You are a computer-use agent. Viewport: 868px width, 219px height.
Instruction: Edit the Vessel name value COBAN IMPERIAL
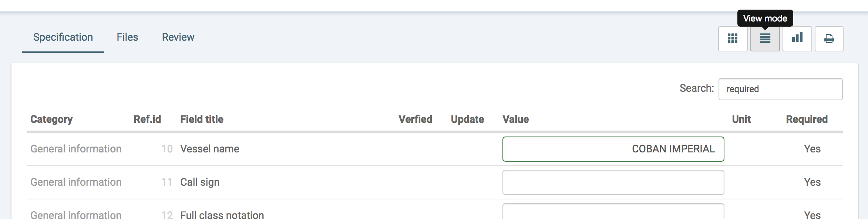pos(613,149)
